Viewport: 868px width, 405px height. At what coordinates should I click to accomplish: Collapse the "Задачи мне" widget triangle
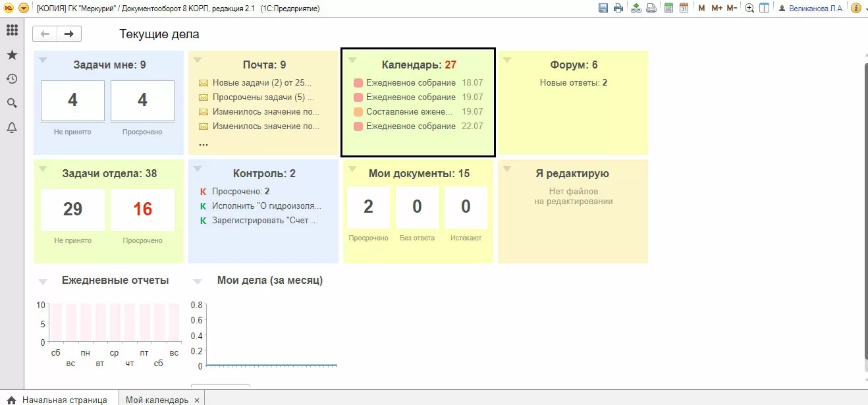[43, 60]
